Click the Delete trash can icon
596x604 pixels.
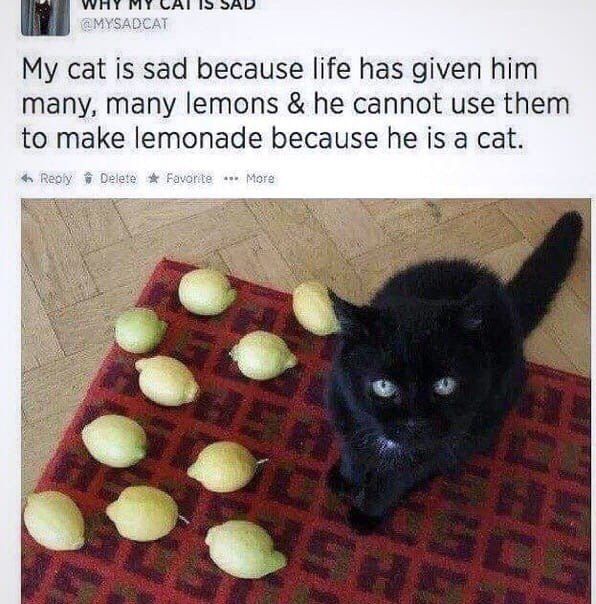coord(89,178)
